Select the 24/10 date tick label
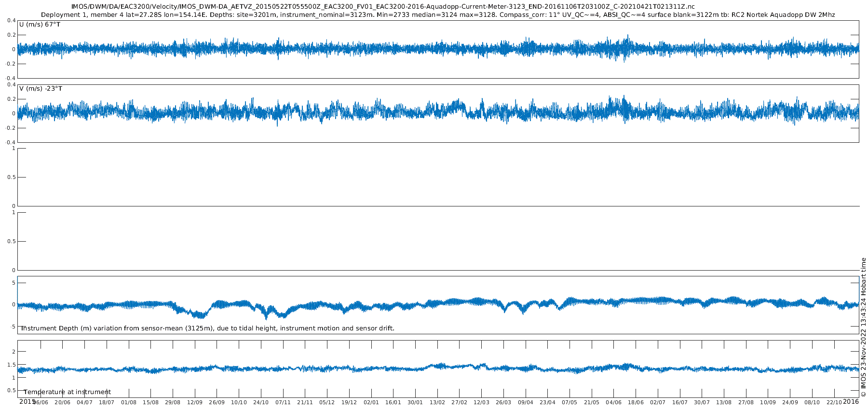Image resolution: width=868 pixels, height=410 pixels. 261,402
